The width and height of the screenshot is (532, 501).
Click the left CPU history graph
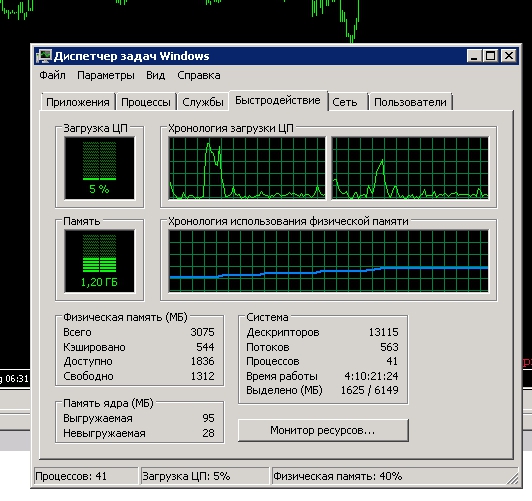coord(247,168)
